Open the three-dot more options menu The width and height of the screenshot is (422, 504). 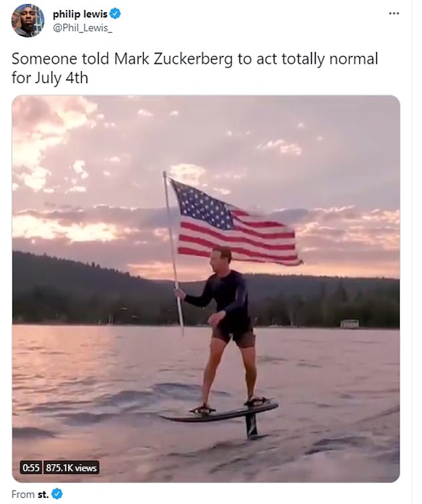(394, 13)
